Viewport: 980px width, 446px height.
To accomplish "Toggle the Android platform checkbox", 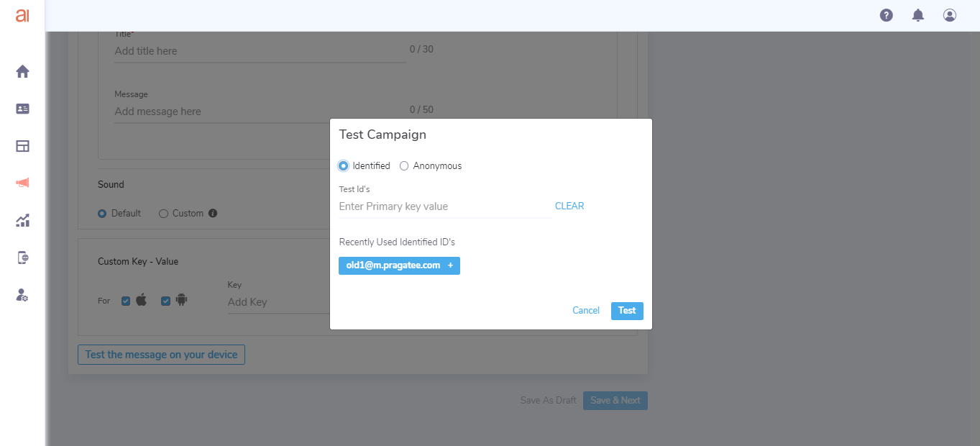I will (x=166, y=301).
